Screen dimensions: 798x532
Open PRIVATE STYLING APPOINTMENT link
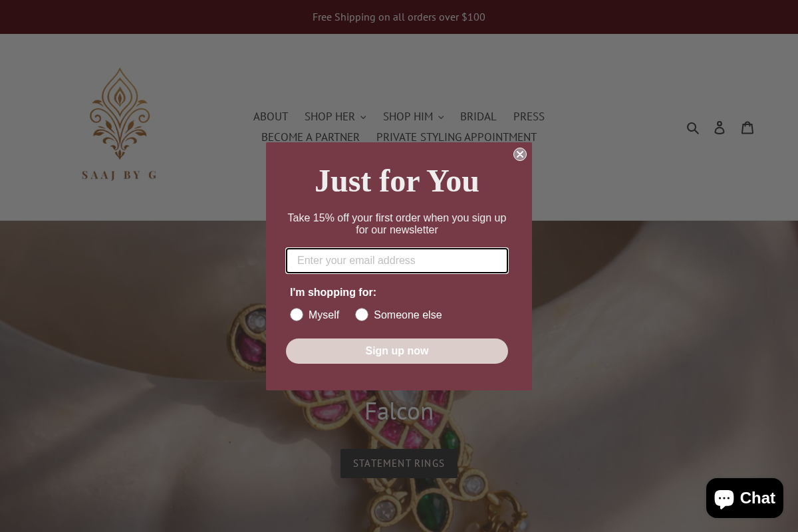point(456,137)
